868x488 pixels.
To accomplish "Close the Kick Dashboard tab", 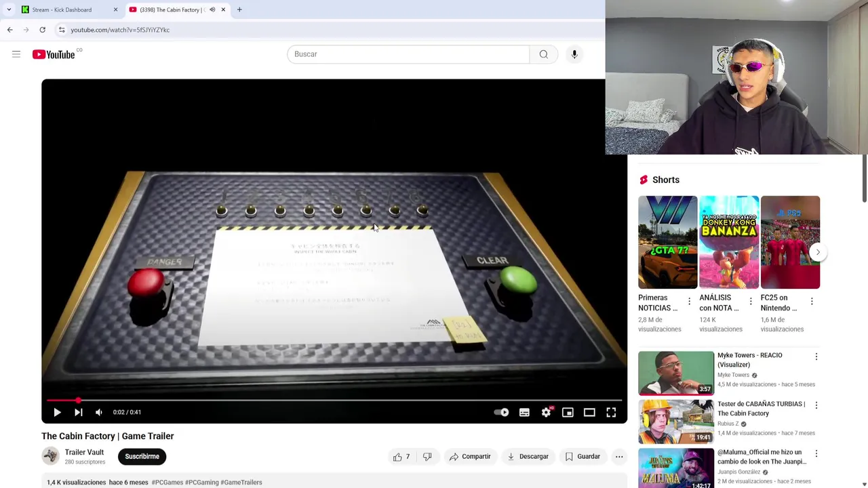I will pos(115,9).
